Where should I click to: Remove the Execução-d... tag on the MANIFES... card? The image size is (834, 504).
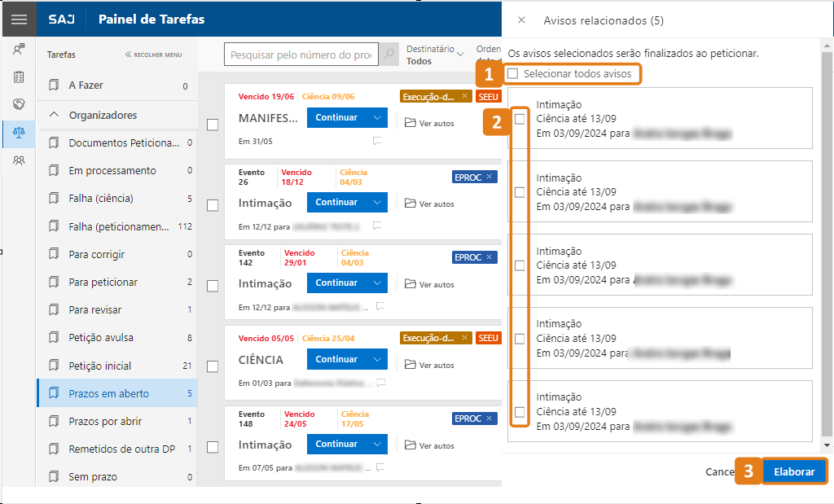click(x=464, y=96)
